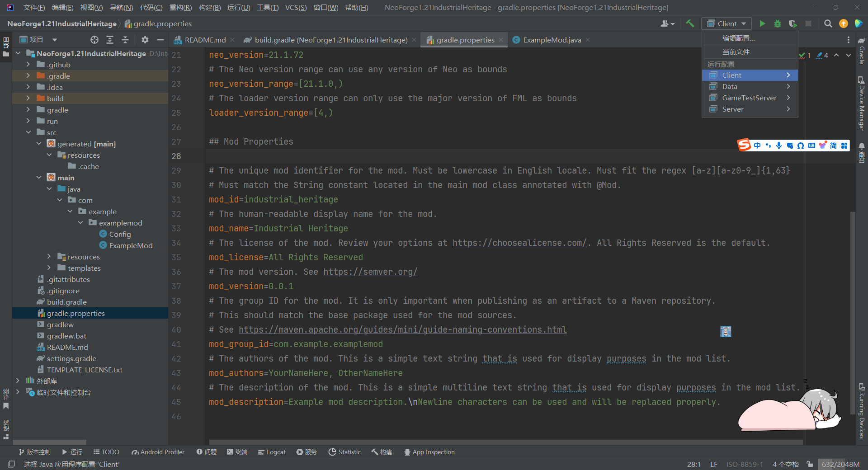
Task: Click the 编辑配置... option
Action: coord(738,38)
